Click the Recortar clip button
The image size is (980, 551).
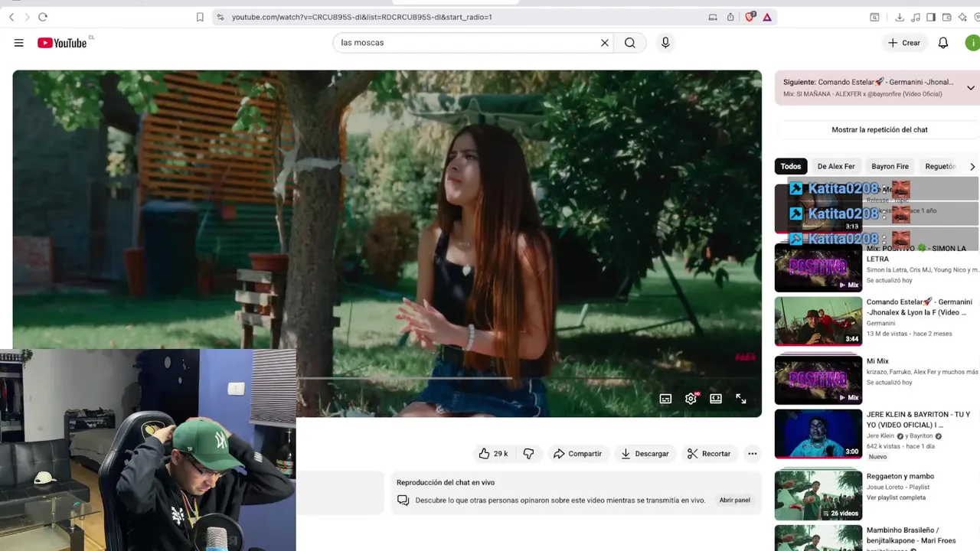709,454
